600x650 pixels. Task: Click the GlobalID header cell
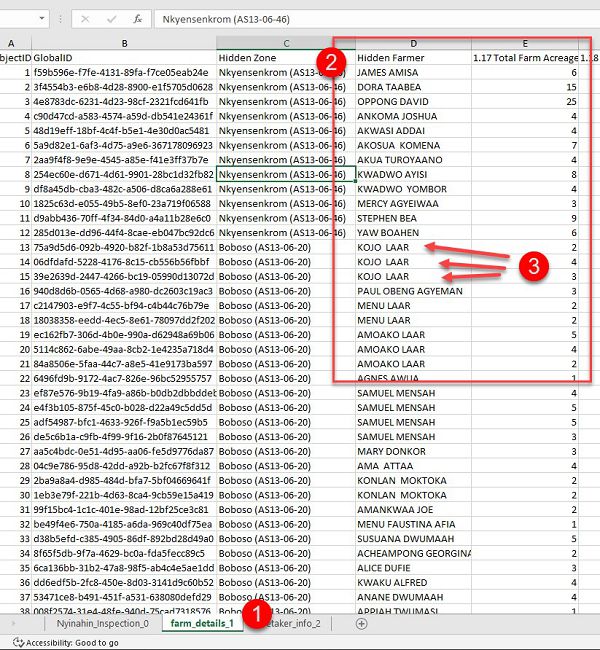tap(124, 58)
